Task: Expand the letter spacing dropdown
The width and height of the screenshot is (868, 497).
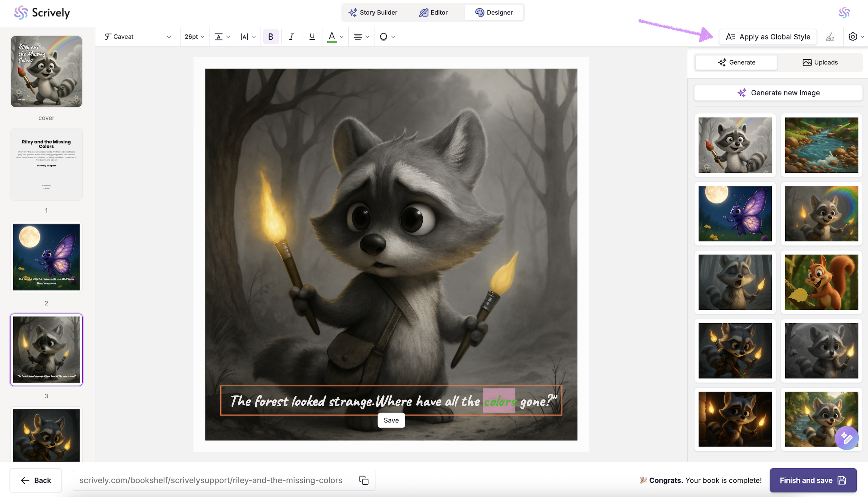Action: 248,37
